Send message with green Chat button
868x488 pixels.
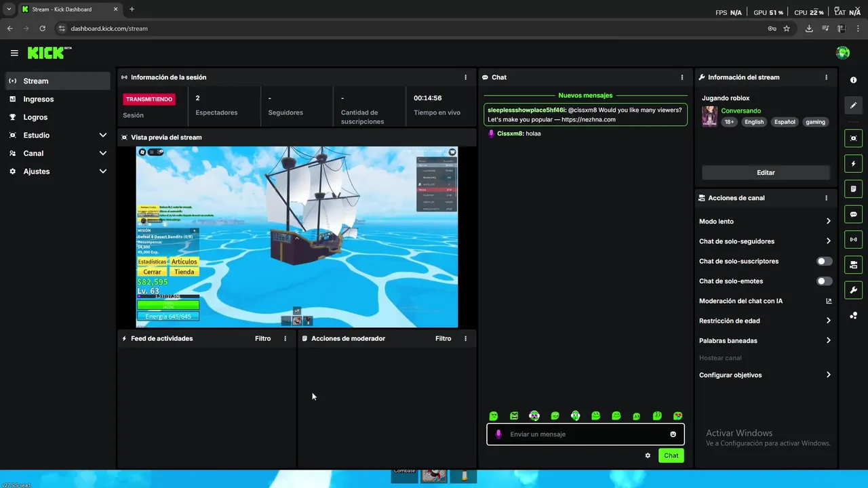click(671, 455)
